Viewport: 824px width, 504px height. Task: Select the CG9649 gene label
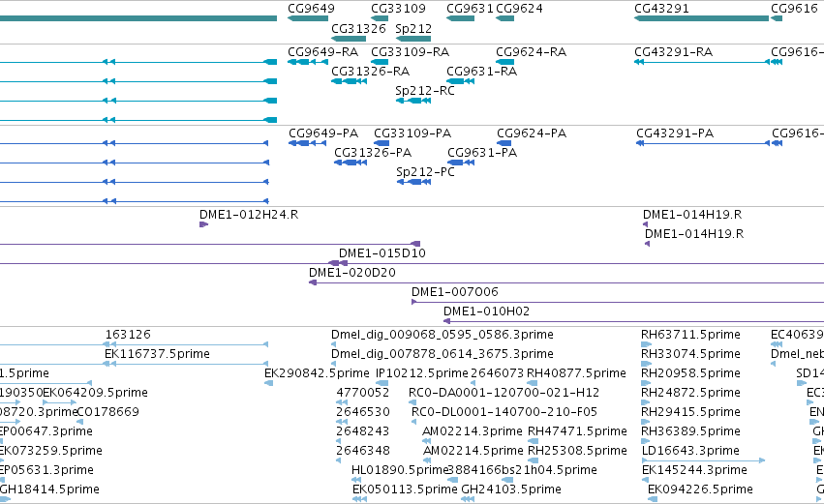coord(311,9)
